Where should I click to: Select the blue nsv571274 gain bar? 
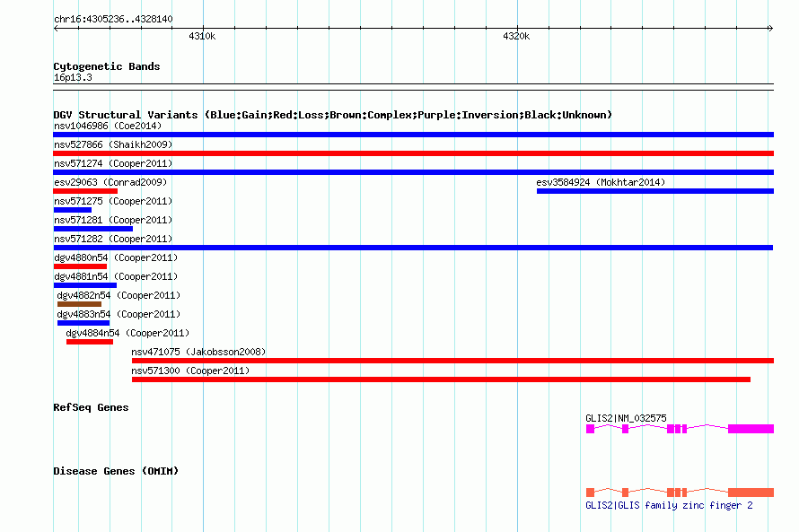[x=413, y=172]
